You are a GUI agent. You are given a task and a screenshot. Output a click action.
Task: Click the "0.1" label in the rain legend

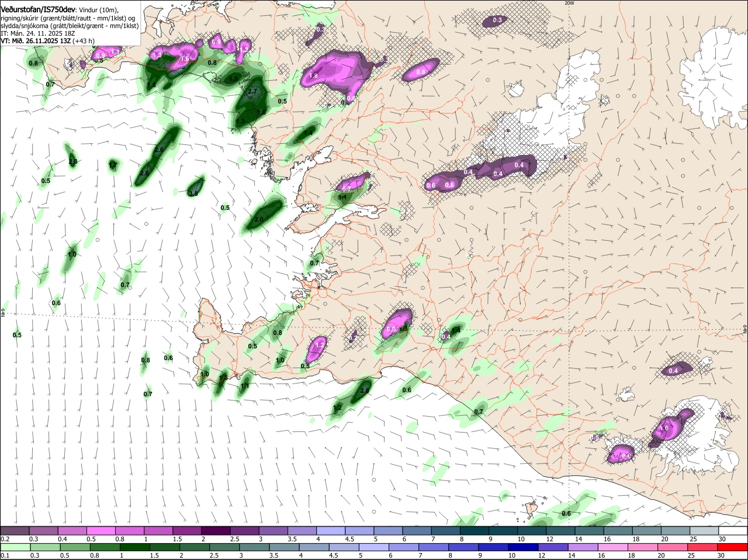[x=5, y=555]
